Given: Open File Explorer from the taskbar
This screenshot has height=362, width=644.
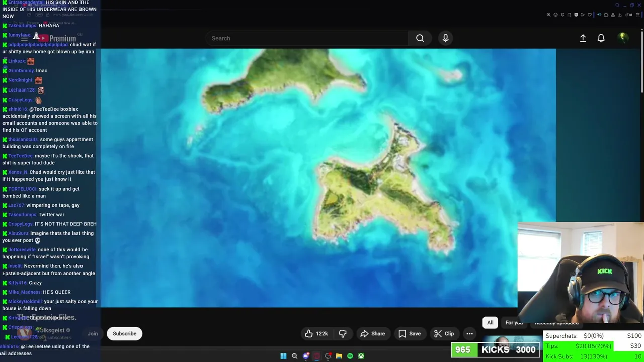Looking at the screenshot, I should click(339, 356).
